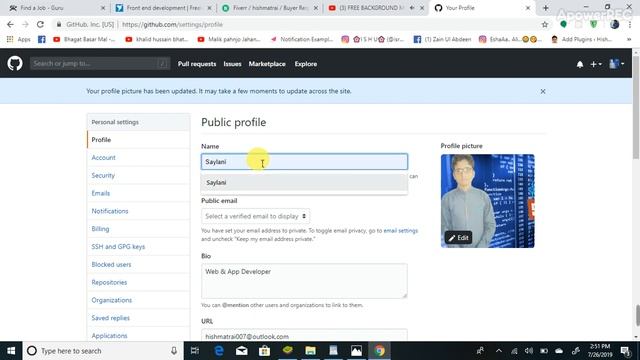
Task: Open Issues in header
Action: tap(232, 64)
